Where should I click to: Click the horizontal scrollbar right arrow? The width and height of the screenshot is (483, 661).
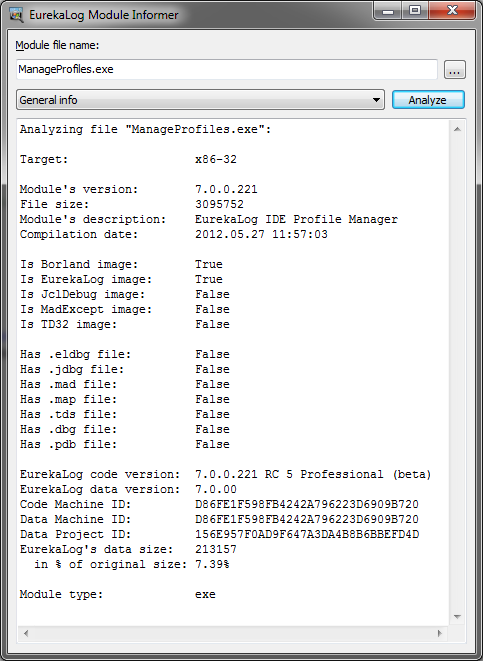click(440, 633)
